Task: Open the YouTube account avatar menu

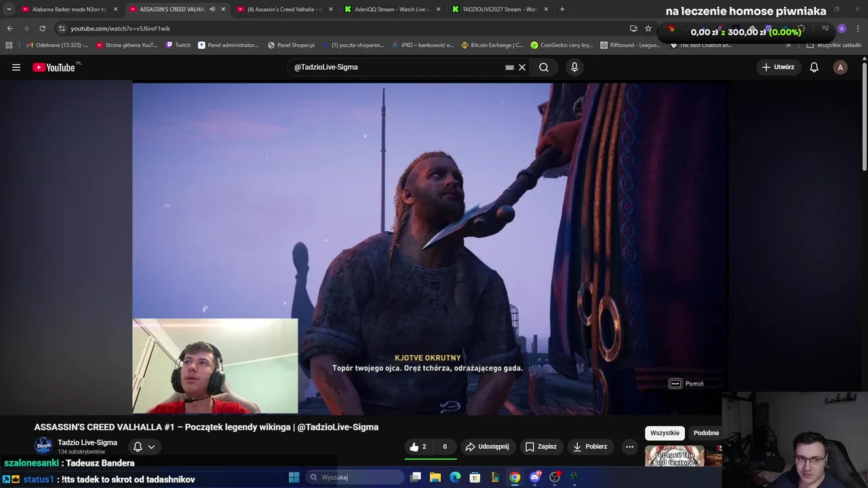Action: (x=840, y=67)
